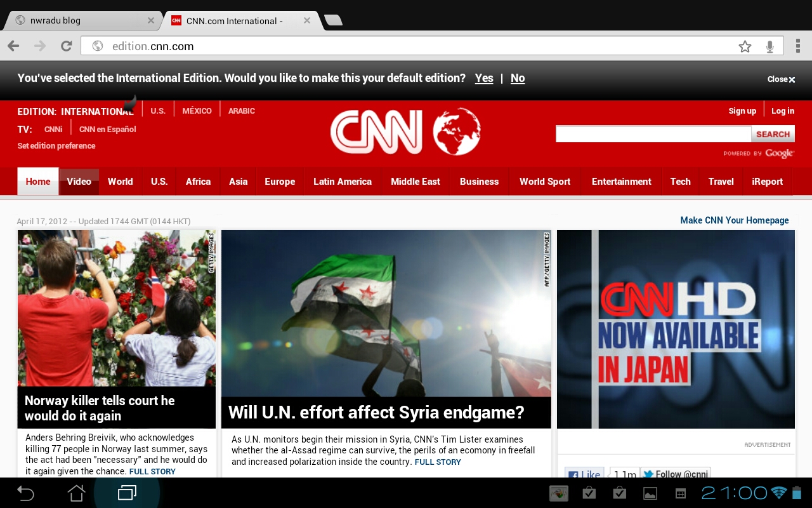The image size is (812, 508).
Task: Open Chrome overflow menu dots
Action: [798, 46]
